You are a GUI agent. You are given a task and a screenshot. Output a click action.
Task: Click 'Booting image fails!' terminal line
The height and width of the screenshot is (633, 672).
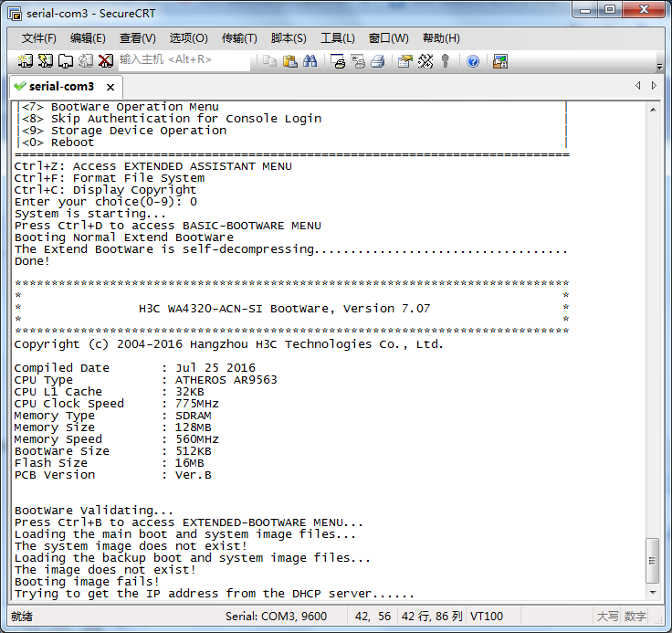(x=87, y=582)
